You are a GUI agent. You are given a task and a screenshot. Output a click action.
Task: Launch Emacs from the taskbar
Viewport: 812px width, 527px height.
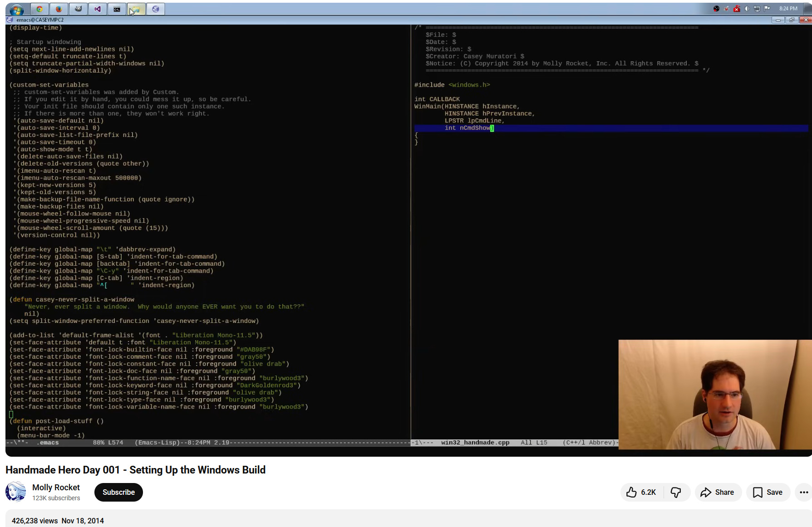pos(156,9)
